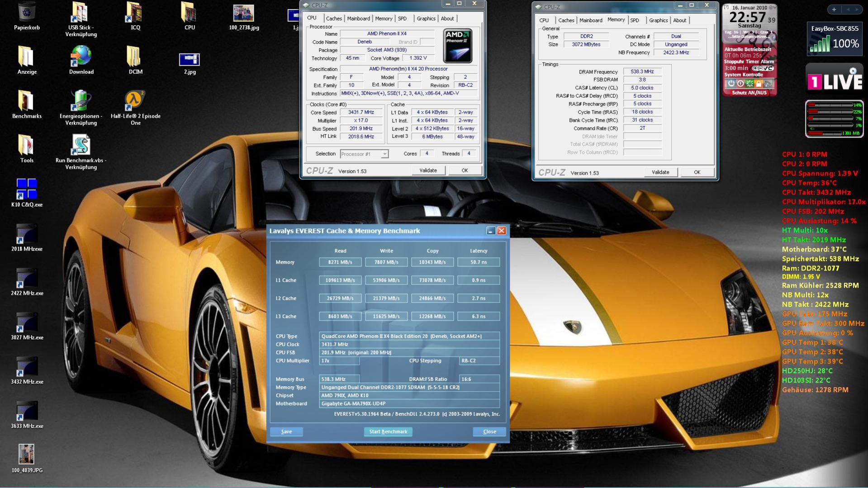Click the green spinner icon under System Kontrolle
This screenshot has height=488, width=868.
[749, 84]
